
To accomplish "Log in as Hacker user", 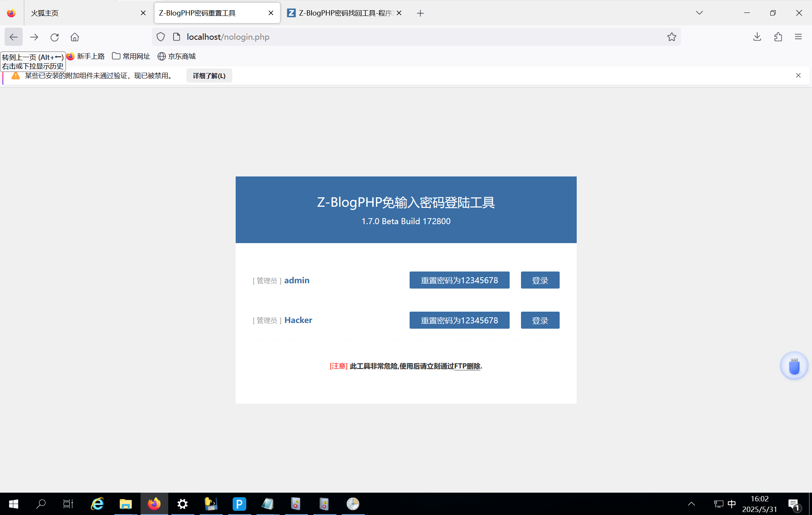I will tap(540, 320).
